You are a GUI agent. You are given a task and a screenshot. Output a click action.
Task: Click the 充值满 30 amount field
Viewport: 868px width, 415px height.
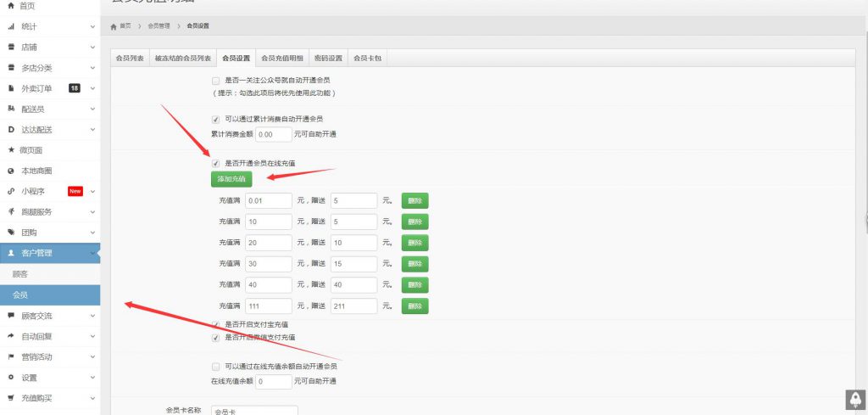[x=269, y=264]
